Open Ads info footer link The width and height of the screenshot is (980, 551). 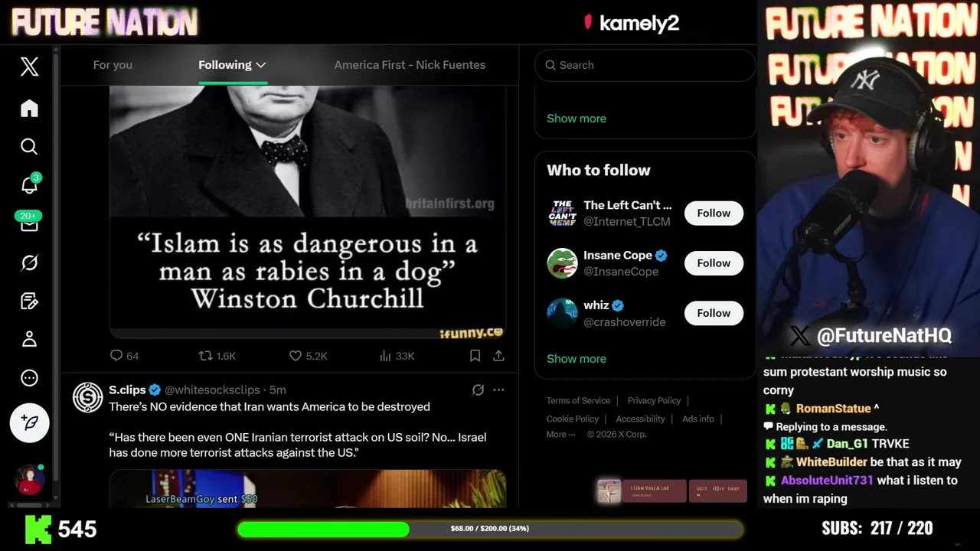698,419
